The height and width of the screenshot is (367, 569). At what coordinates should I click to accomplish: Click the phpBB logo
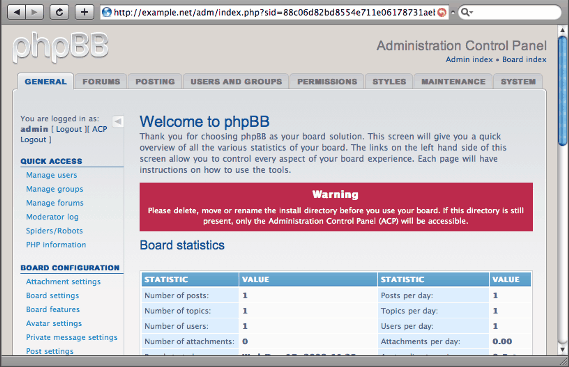pyautogui.click(x=61, y=47)
